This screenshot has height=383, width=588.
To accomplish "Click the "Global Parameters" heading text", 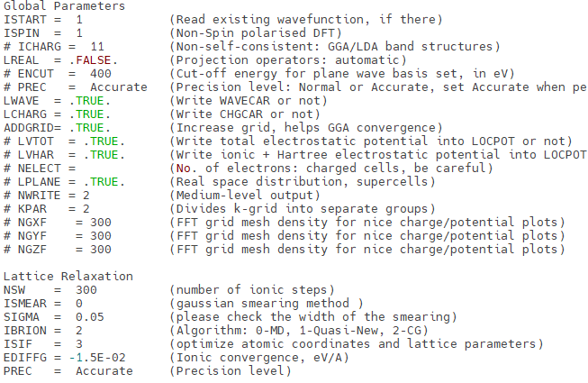I will pyautogui.click(x=63, y=5).
